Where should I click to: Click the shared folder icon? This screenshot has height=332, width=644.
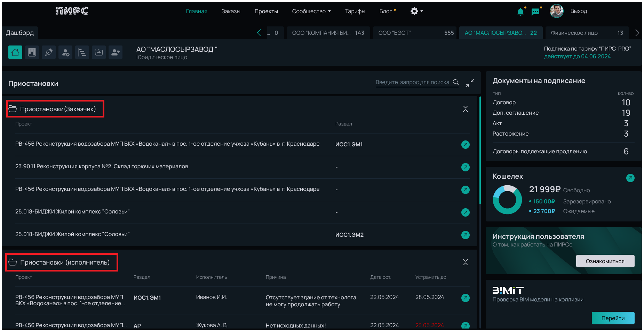pos(99,52)
